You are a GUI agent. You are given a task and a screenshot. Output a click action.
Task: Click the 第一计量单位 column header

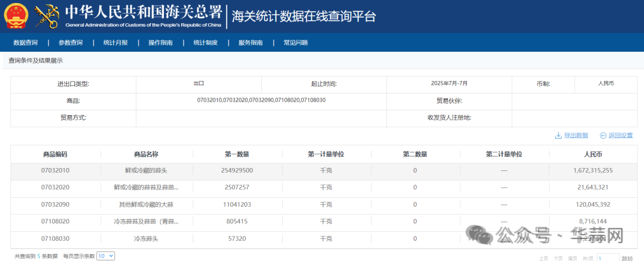click(326, 155)
